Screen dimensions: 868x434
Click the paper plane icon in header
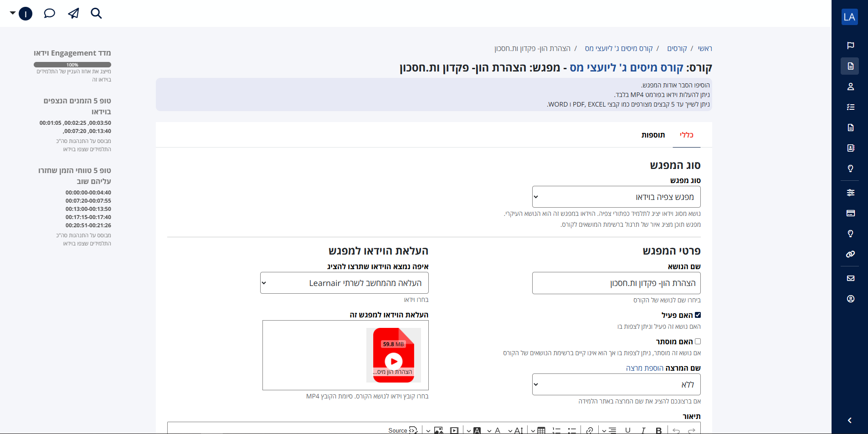coord(73,13)
